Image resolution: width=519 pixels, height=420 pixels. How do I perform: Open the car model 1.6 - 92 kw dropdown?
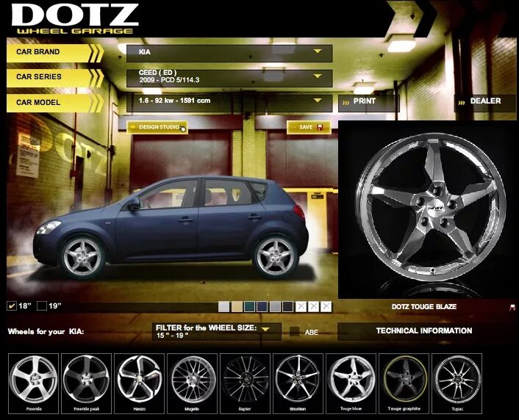tap(229, 103)
